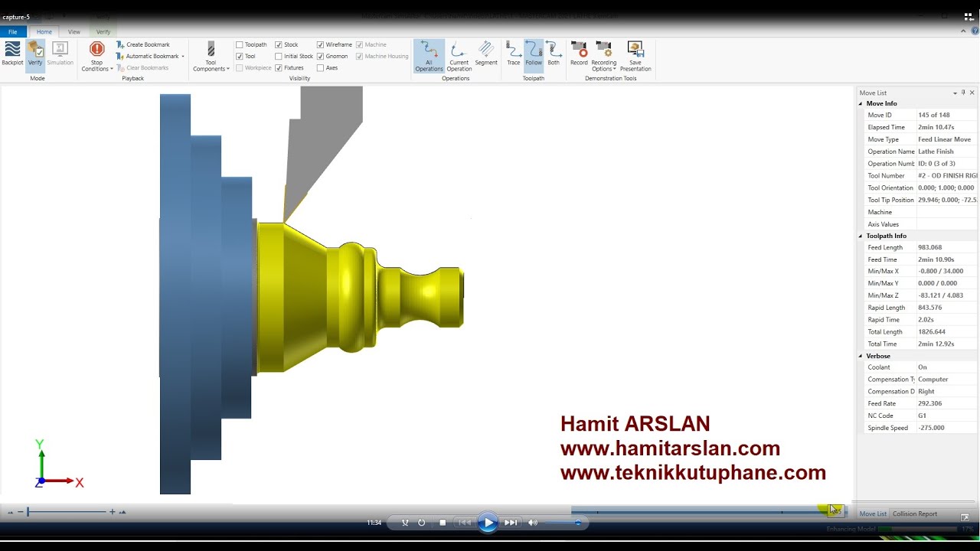Viewport: 980px width, 551px height.
Task: Enable the Initial Stock checkbox
Action: (279, 56)
